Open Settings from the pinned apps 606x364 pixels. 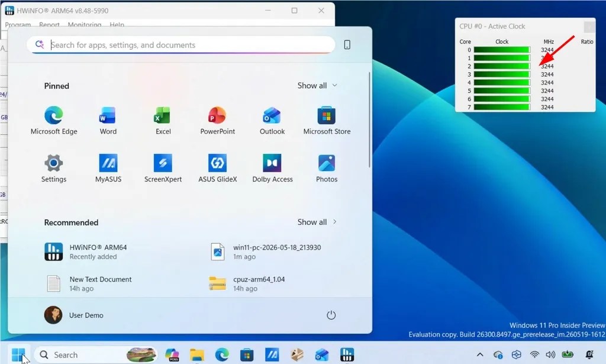click(x=54, y=168)
